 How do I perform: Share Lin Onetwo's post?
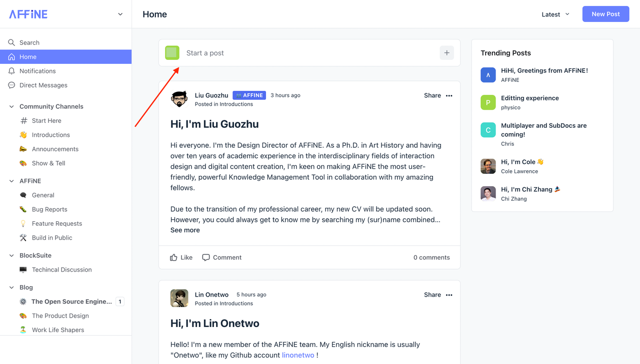[432, 295]
